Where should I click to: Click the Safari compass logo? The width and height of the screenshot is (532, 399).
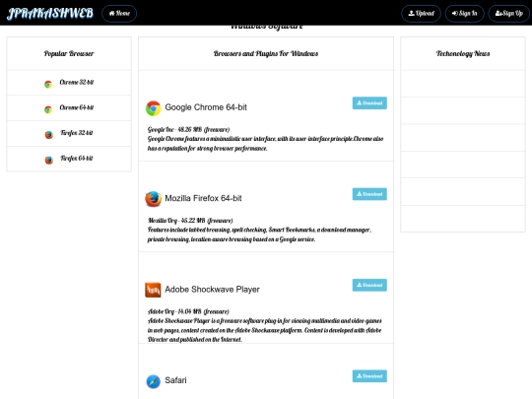coord(153,381)
